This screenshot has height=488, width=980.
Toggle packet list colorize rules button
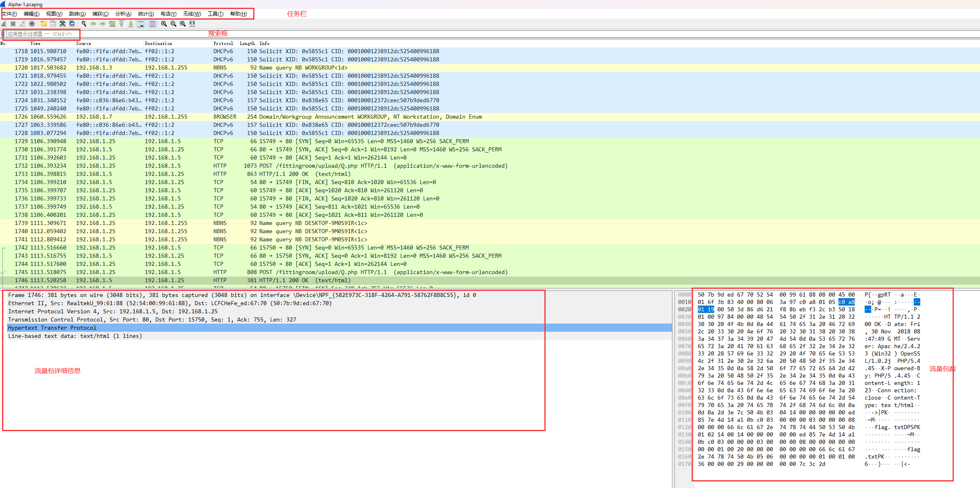click(152, 24)
